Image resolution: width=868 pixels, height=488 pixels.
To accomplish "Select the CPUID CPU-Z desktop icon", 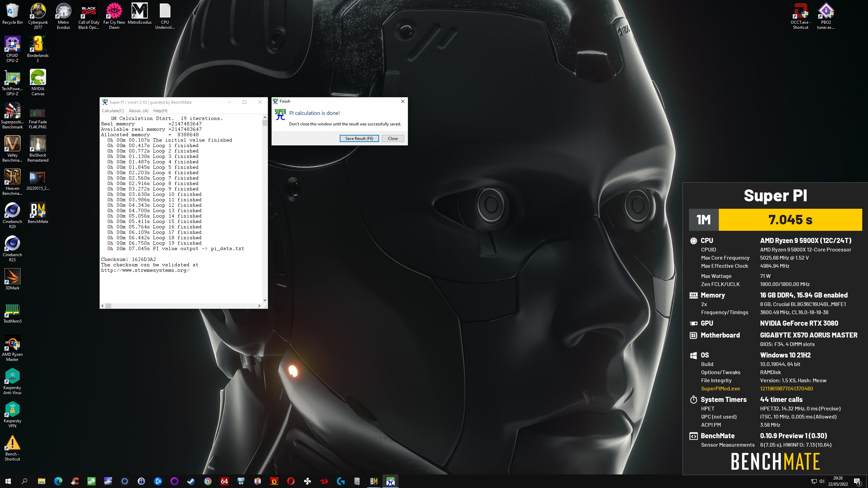I will (13, 49).
